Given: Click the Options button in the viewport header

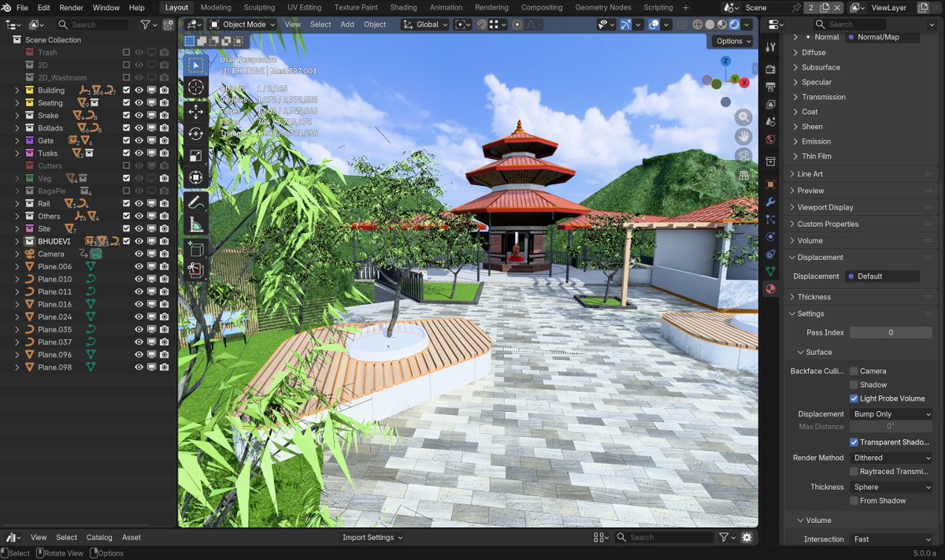Looking at the screenshot, I should click(x=729, y=41).
